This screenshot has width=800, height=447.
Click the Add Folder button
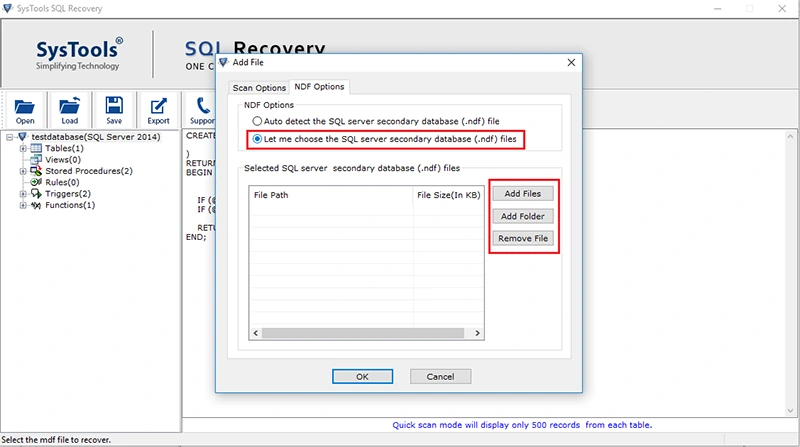point(522,216)
